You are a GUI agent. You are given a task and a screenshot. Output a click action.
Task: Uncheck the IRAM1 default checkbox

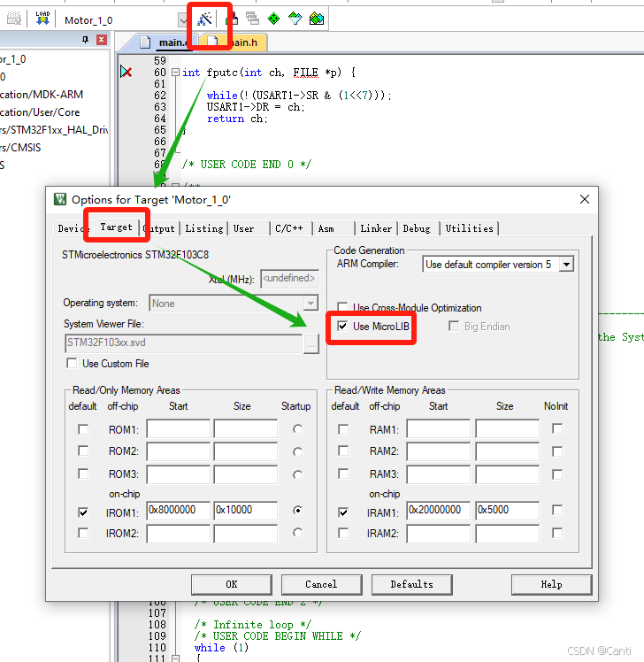pos(343,512)
